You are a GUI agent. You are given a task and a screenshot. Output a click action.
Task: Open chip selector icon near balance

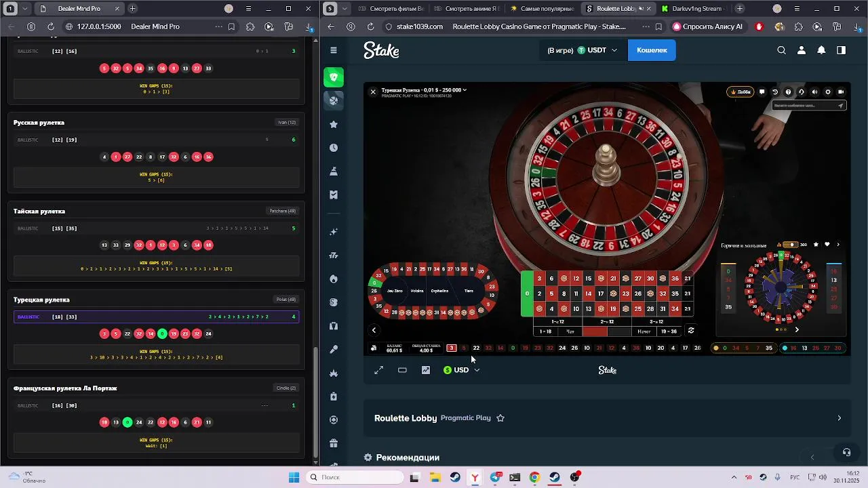(x=374, y=348)
